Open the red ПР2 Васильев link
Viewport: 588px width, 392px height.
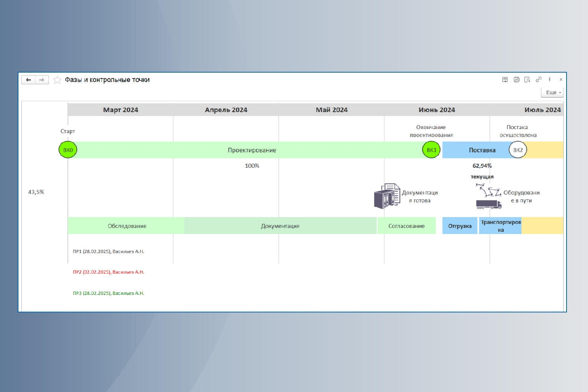108,272
